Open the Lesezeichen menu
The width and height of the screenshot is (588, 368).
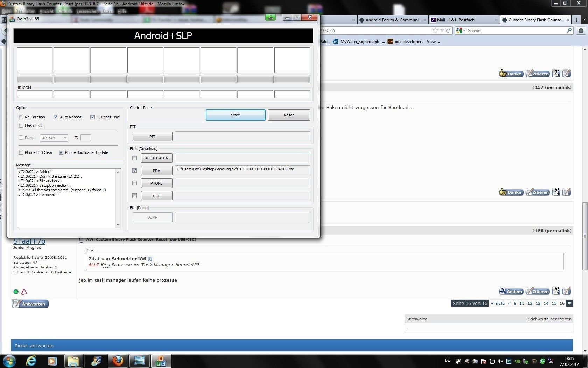[x=87, y=11]
